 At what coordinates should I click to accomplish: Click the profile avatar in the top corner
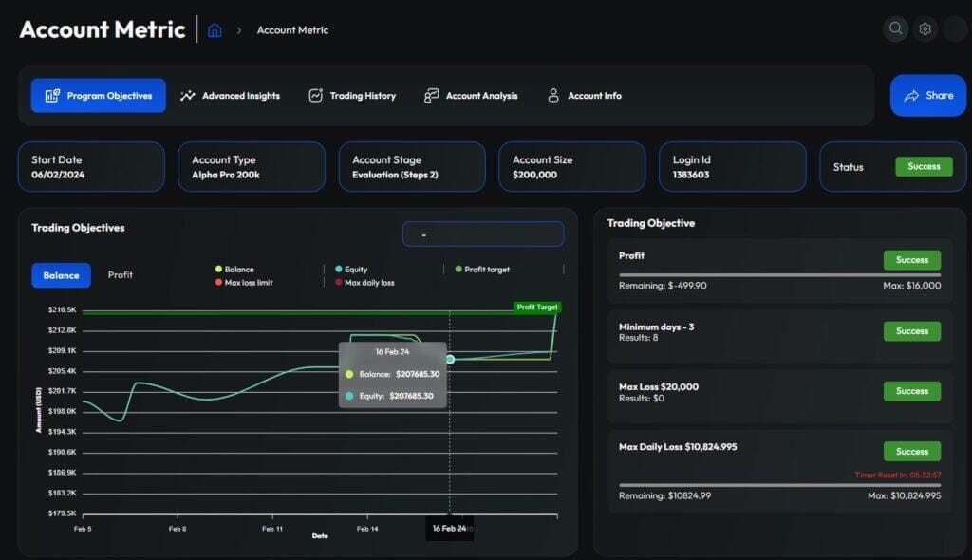(957, 28)
